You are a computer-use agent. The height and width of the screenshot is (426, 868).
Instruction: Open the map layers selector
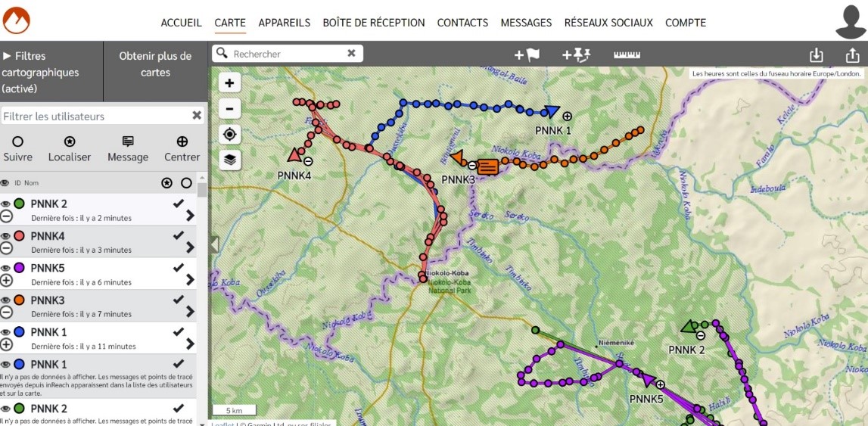229,160
